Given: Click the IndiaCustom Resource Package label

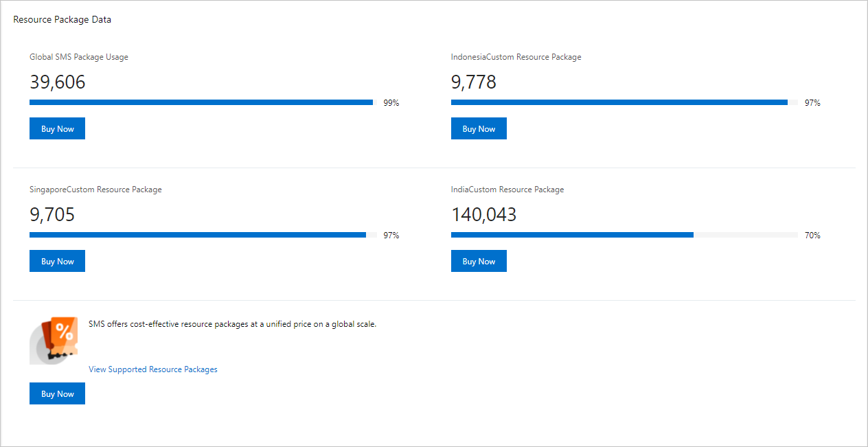Looking at the screenshot, I should pos(507,190).
